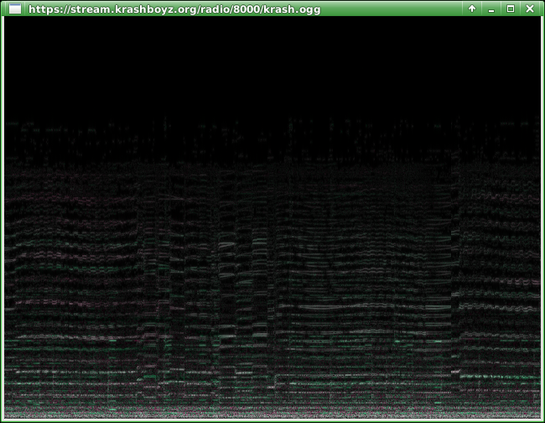Minimize the krash.ogg stream window
The height and width of the screenshot is (423, 545).
pyautogui.click(x=491, y=9)
